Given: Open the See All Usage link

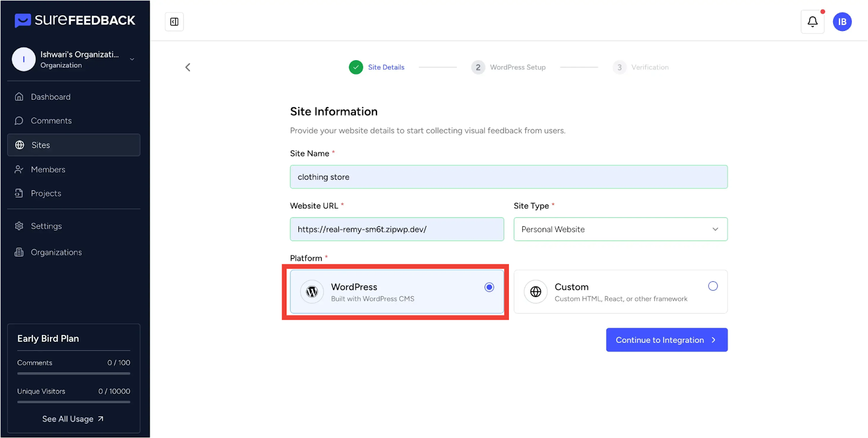Looking at the screenshot, I should [x=73, y=419].
